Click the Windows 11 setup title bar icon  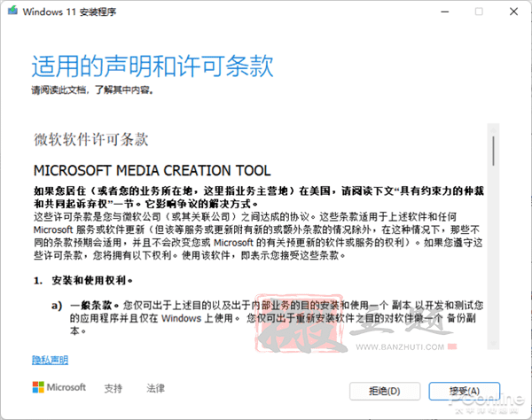[13, 11]
